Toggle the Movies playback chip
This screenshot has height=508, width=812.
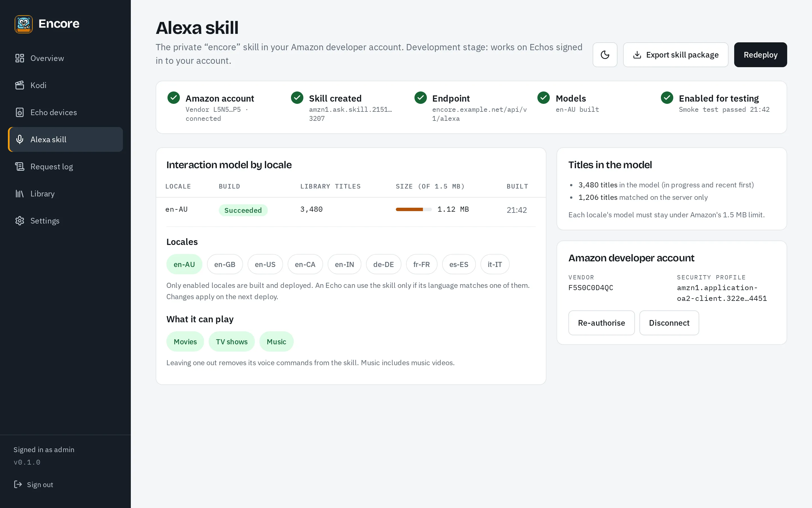[x=185, y=342]
